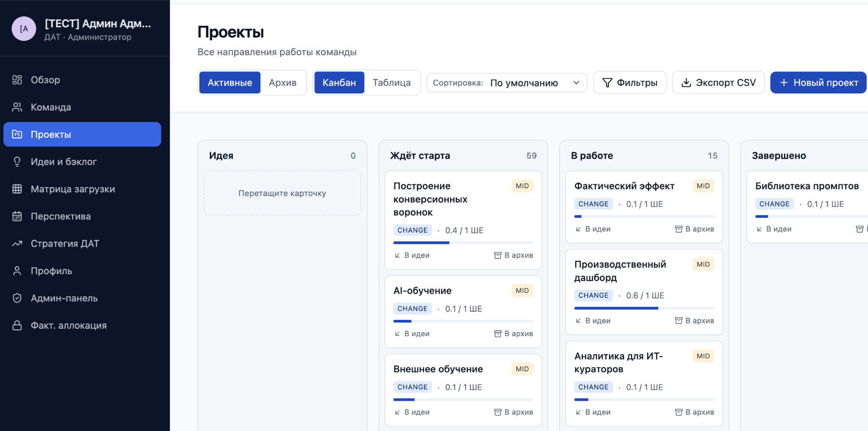Open Факт. аллокация in the sidebar

click(x=82, y=325)
